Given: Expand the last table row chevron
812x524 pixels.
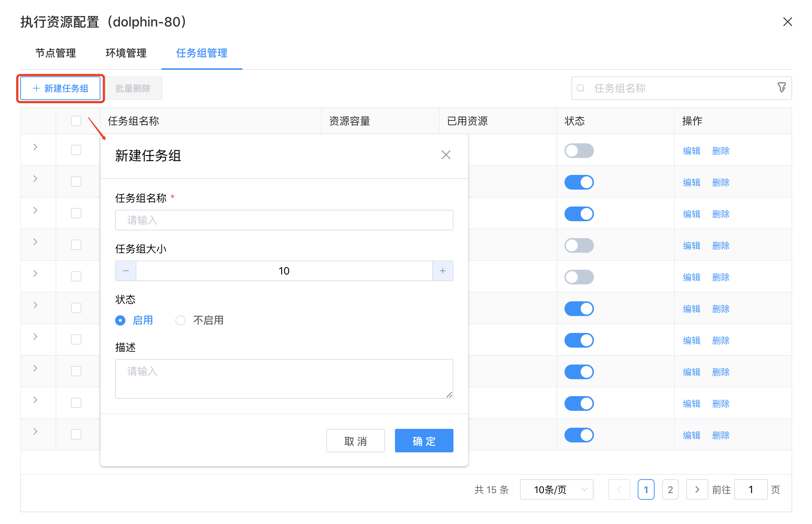Looking at the screenshot, I should point(35,431).
